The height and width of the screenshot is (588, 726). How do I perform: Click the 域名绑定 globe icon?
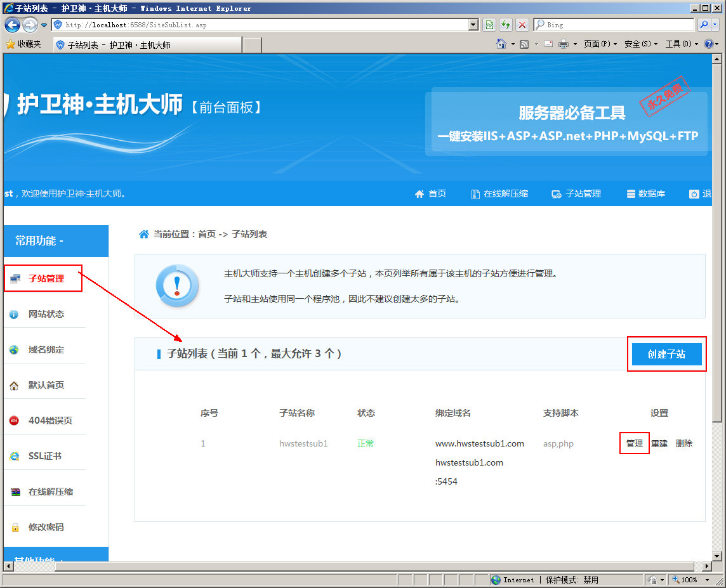click(15, 350)
